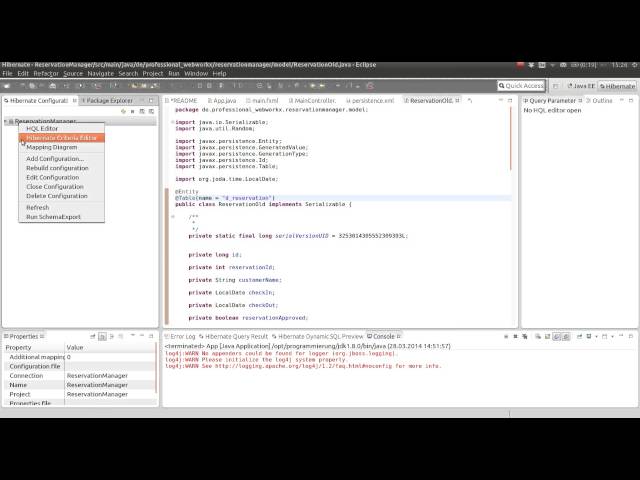Image resolution: width=640 pixels, height=480 pixels.
Task: Click the Name property row
Action: (80, 385)
